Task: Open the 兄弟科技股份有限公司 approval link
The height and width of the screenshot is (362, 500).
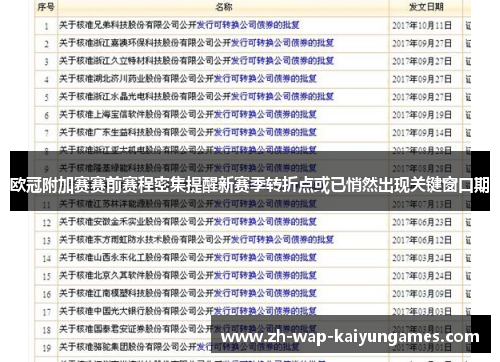Action: (x=179, y=25)
